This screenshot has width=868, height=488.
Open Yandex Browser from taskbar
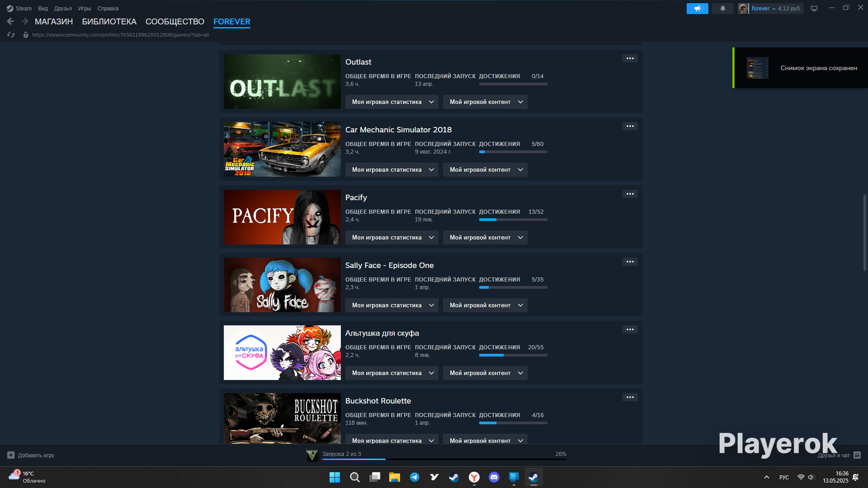coord(474,477)
